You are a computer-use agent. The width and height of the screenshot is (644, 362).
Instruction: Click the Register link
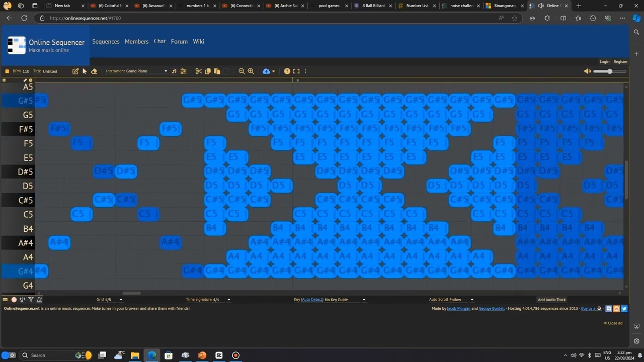(x=620, y=62)
